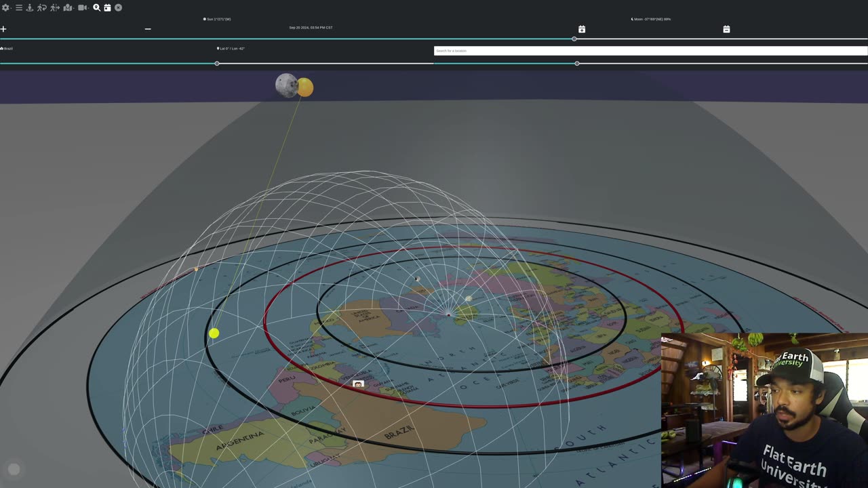Click the longitude slider handle under Lat/Lon
The image size is (868, 488).
click(217, 63)
